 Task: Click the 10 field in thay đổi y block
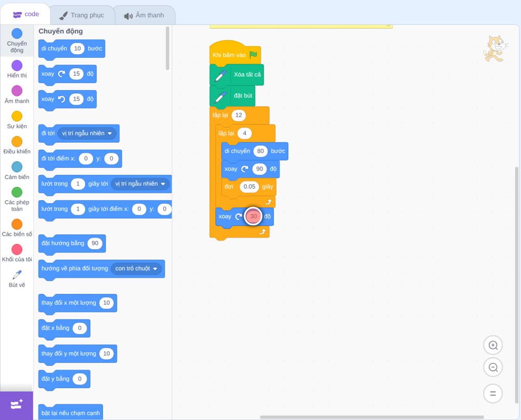(106, 353)
